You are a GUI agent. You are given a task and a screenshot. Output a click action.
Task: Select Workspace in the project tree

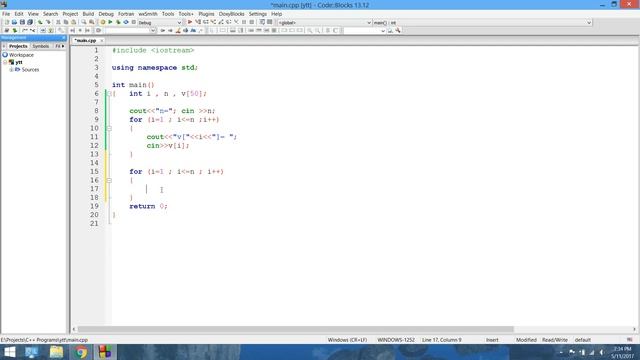pyautogui.click(x=22, y=55)
